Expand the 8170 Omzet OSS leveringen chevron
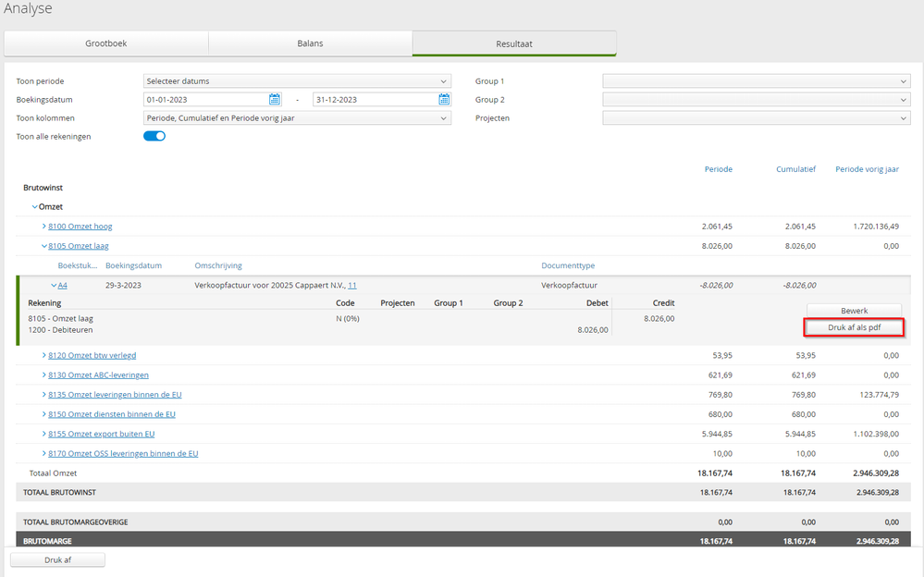Screen dimensions: 924x577 click(44, 453)
